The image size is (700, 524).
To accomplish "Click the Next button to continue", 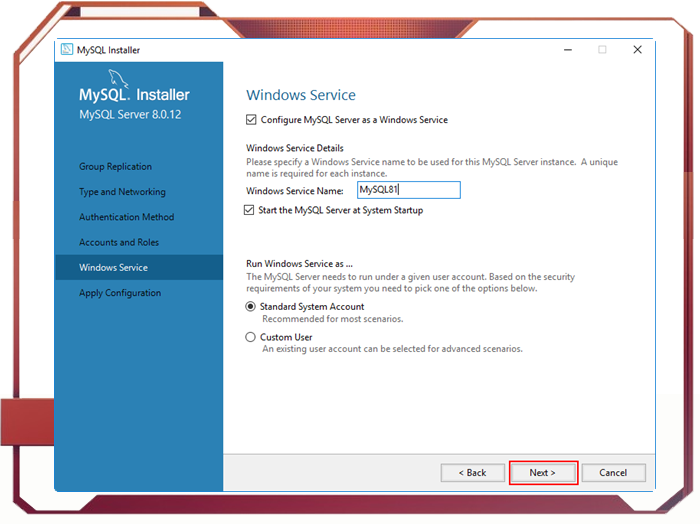I will click(x=543, y=472).
